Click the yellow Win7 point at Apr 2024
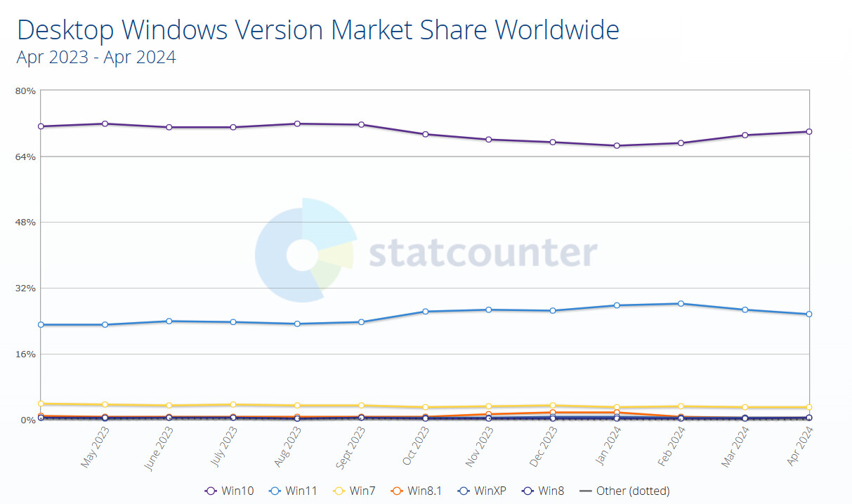Image resolution: width=852 pixels, height=504 pixels. pyautogui.click(x=809, y=407)
